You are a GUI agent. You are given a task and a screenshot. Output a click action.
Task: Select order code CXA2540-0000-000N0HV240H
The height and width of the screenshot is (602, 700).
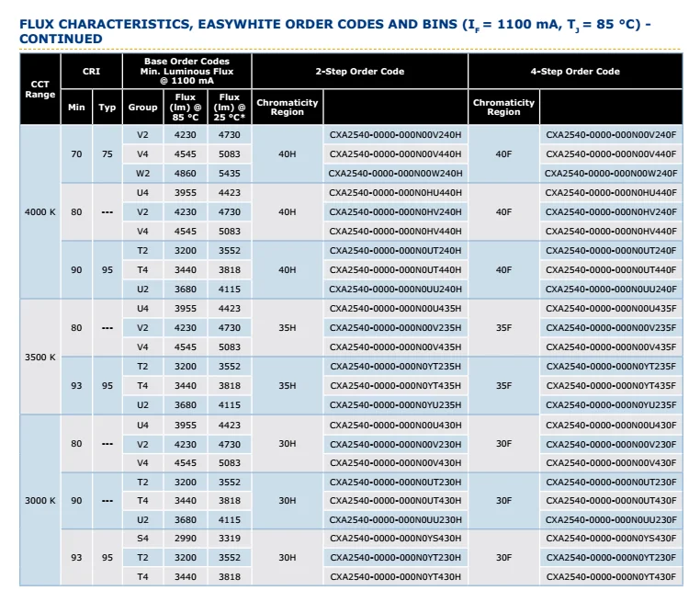click(x=396, y=212)
